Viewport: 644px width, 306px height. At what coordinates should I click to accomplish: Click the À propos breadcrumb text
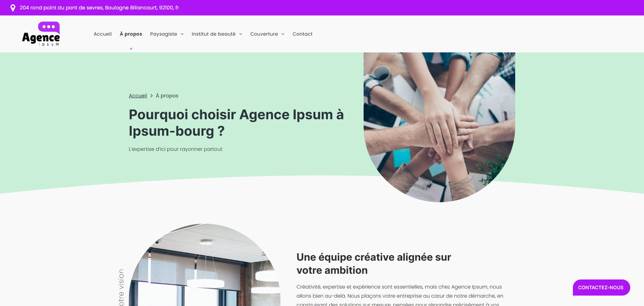167,96
